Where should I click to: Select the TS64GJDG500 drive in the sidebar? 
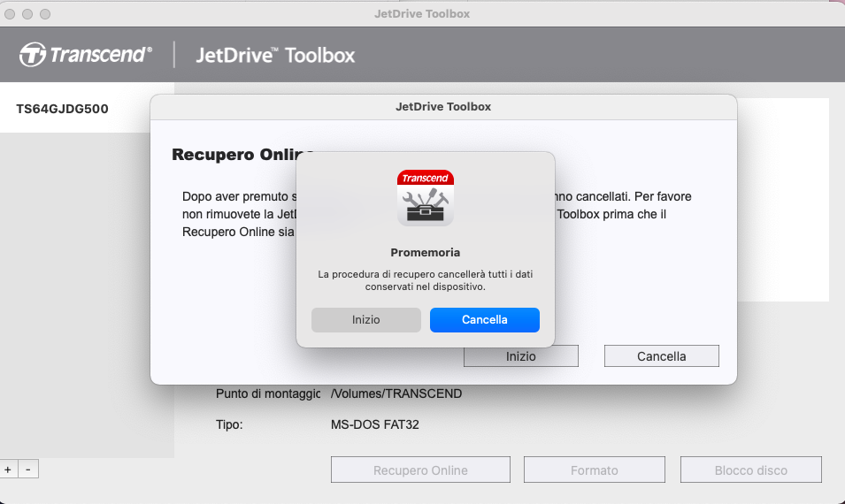87,109
